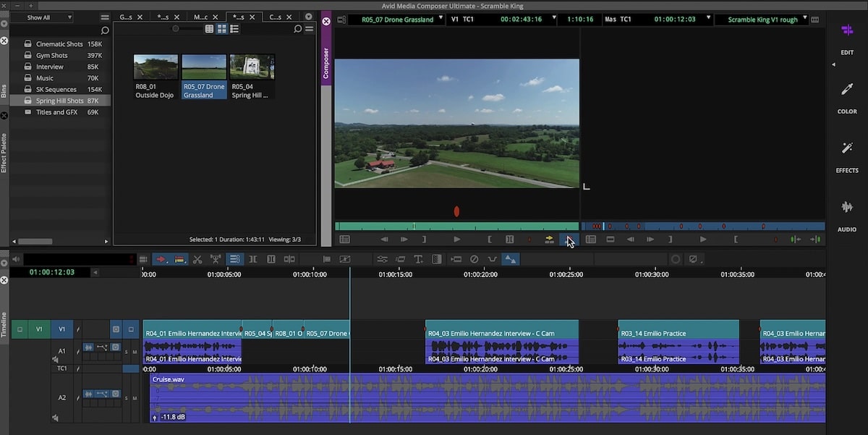The image size is (868, 435).
Task: Open the Effect Palette side tab
Action: coord(4,152)
